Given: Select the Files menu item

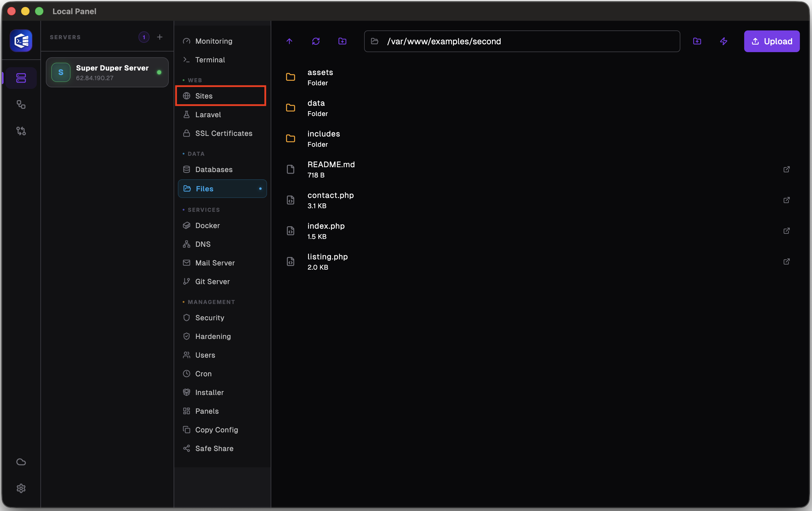Looking at the screenshot, I should pos(222,189).
